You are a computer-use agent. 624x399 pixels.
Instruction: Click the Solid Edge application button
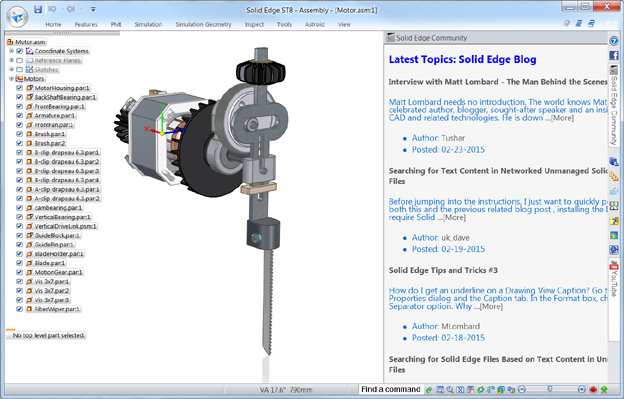pyautogui.click(x=17, y=17)
